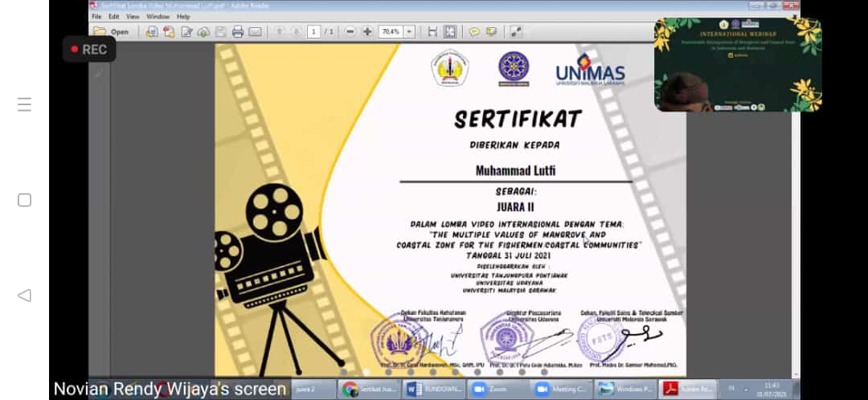Click the Open folder button in toolbar

[x=111, y=31]
